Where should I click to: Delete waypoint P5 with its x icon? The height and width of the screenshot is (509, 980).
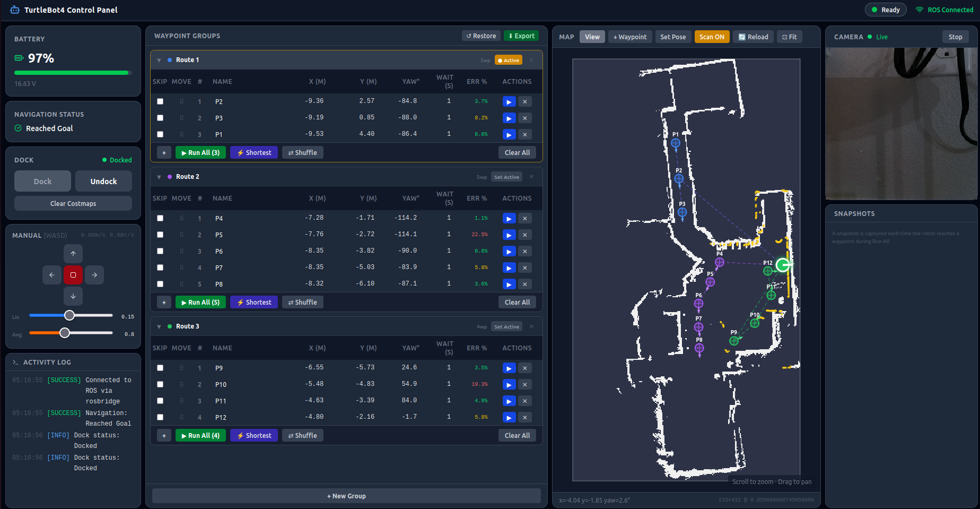pyautogui.click(x=525, y=235)
